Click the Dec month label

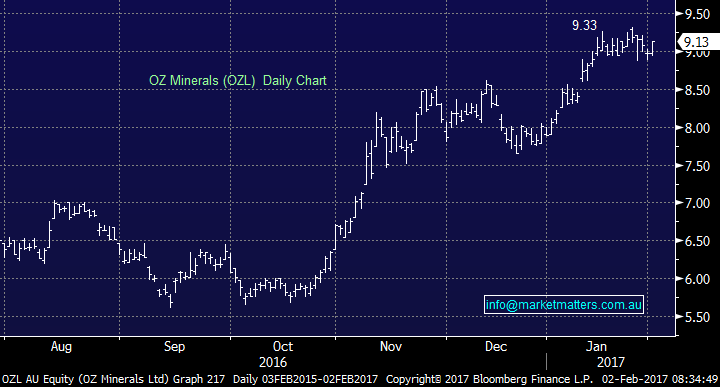(496, 346)
